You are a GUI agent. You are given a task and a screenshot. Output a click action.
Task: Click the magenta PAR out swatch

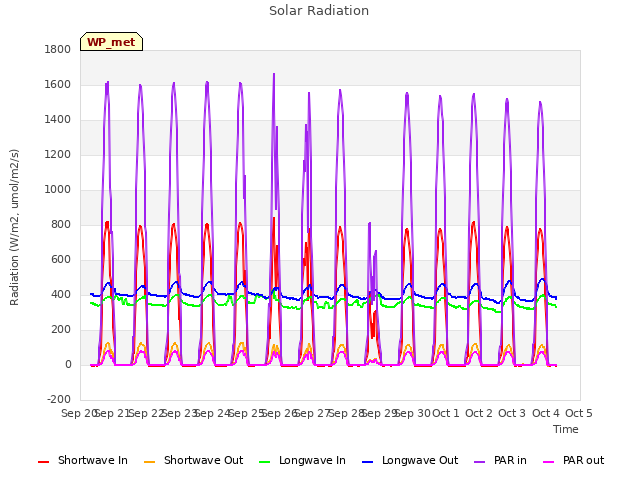point(549,462)
